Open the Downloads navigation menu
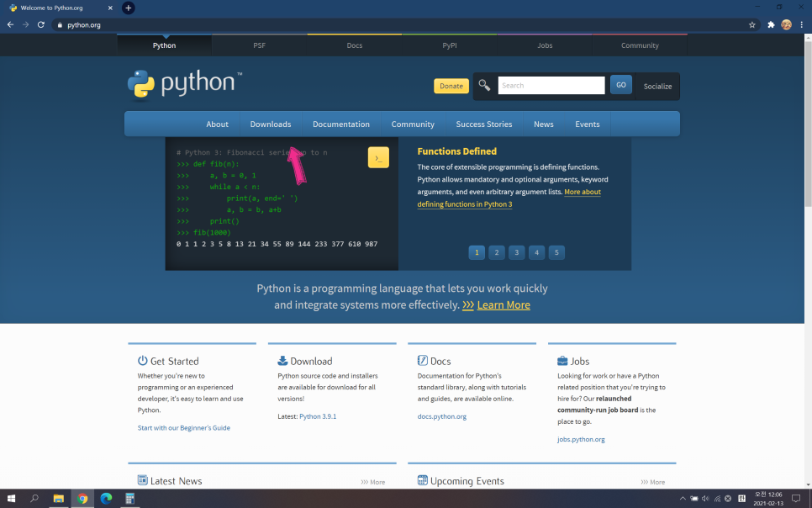 coord(271,124)
